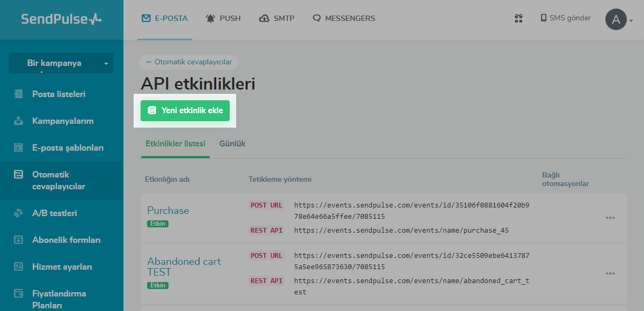
Task: Open the Purchase event link
Action: coord(168,211)
